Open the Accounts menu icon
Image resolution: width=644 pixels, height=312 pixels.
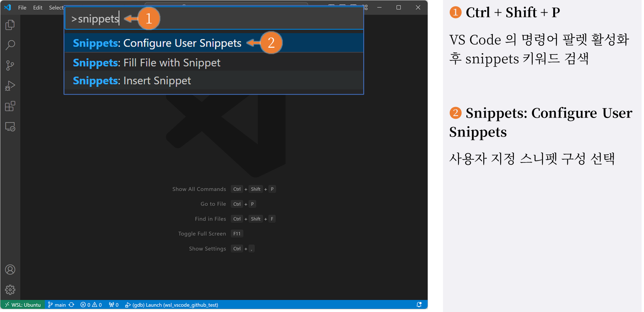(x=10, y=269)
